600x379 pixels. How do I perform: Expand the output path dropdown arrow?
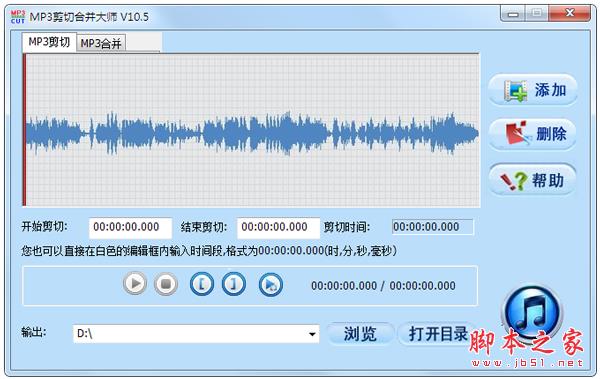tap(312, 334)
